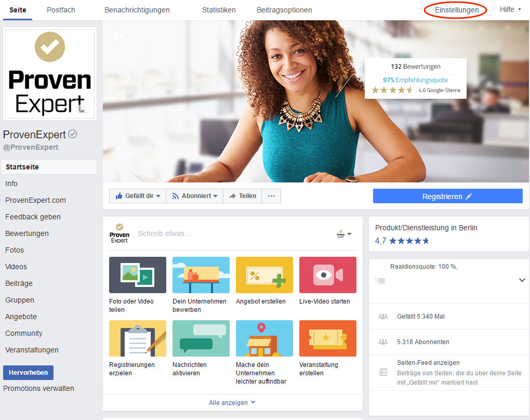
Task: Open the Beitragsoptionen tab
Action: point(284,10)
